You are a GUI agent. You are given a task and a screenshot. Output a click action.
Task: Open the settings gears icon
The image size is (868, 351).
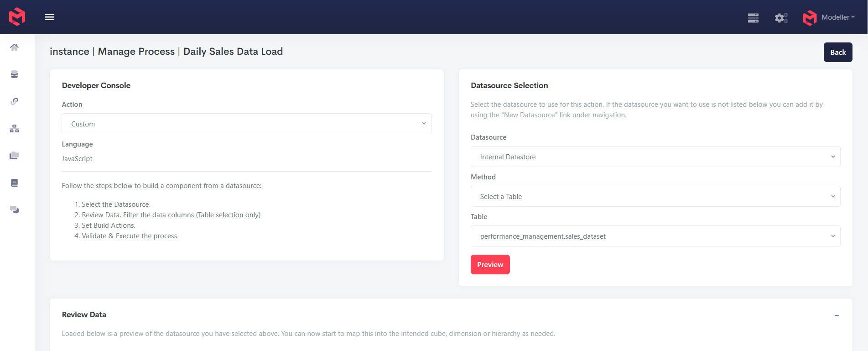coord(781,18)
